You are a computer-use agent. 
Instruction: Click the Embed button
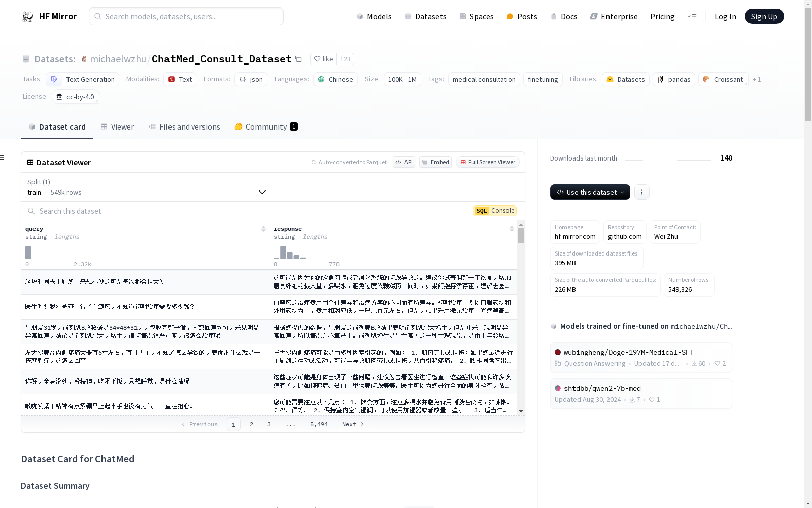435,162
